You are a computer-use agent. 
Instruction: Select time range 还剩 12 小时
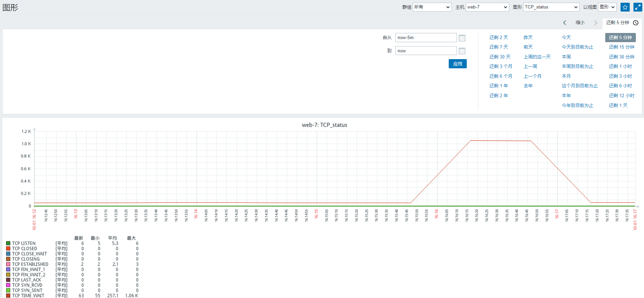click(x=622, y=95)
